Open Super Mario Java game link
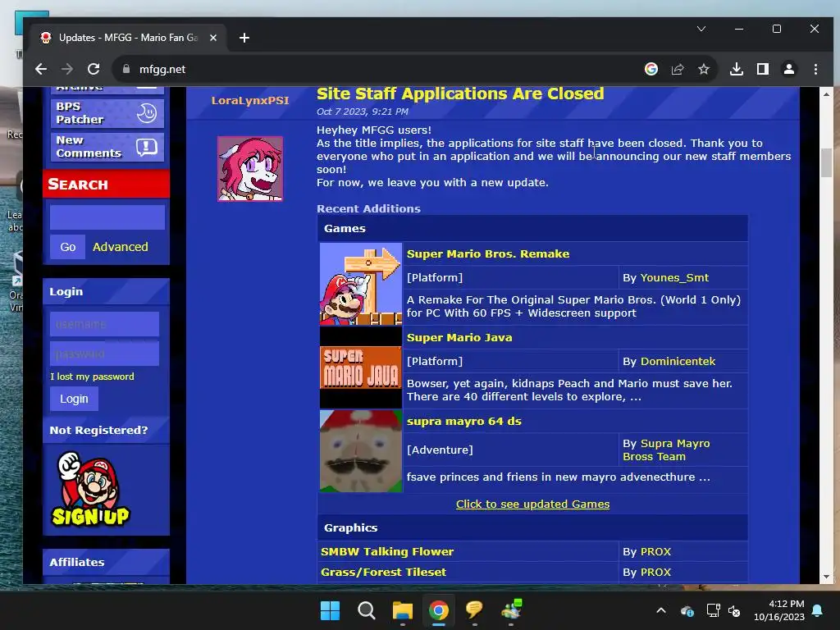Viewport: 840px width, 630px height. [459, 337]
